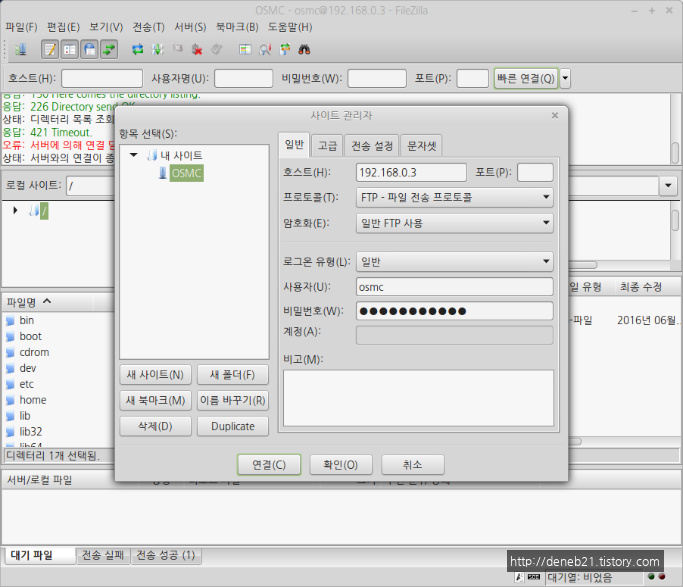Image resolution: width=683 pixels, height=587 pixels.
Task: Switch to the 고급 tab
Action: click(327, 146)
